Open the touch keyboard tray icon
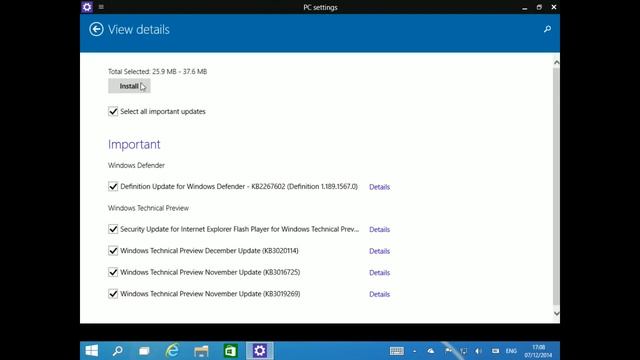This screenshot has width=640, height=360. [x=397, y=351]
